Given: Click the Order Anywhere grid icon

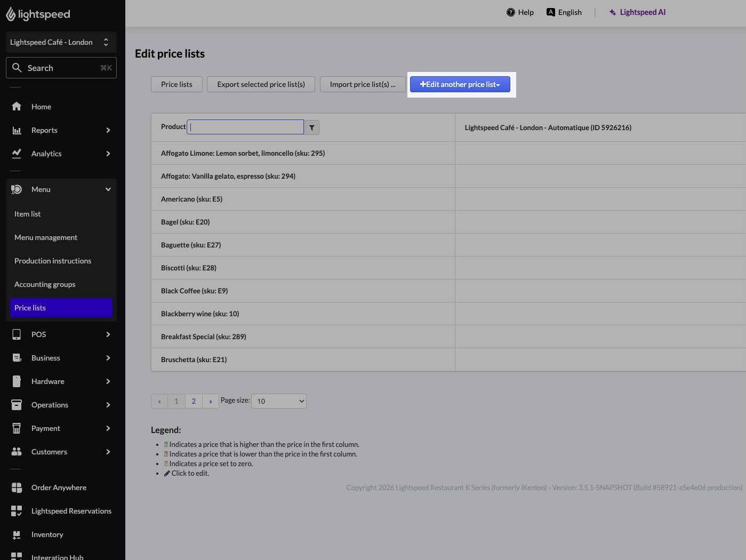Looking at the screenshot, I should click(17, 487).
